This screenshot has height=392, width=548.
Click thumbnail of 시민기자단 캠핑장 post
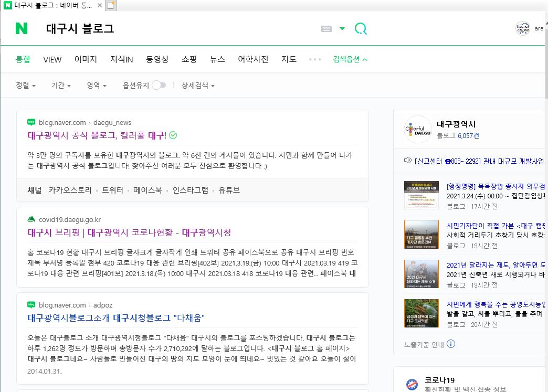coord(421,235)
